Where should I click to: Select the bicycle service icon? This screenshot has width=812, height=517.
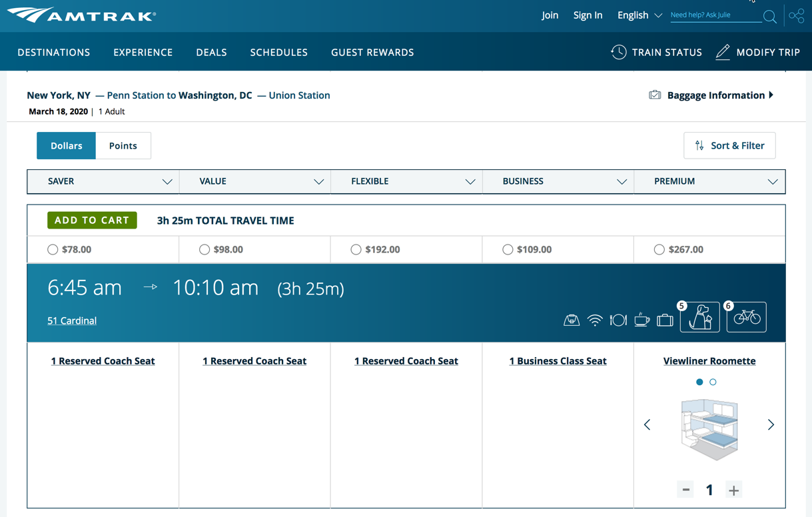746,318
